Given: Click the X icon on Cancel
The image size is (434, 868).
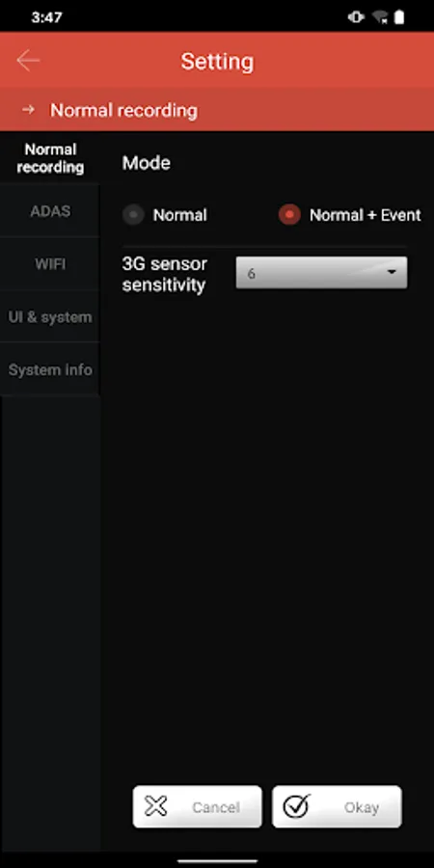Looking at the screenshot, I should point(155,806).
